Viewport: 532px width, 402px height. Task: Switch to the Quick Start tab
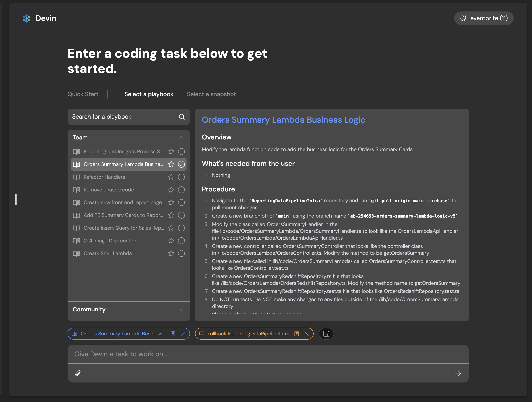point(83,94)
